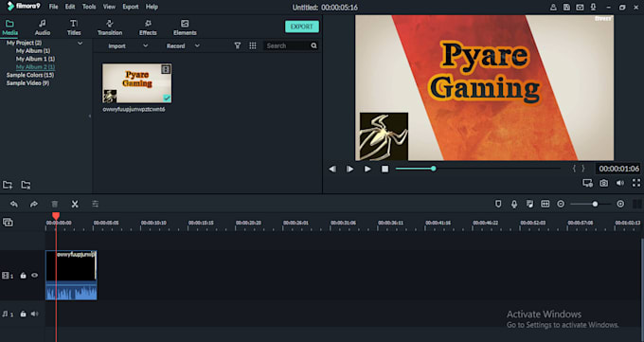Click the EXPORT button
The height and width of the screenshot is (342, 644).
click(302, 27)
